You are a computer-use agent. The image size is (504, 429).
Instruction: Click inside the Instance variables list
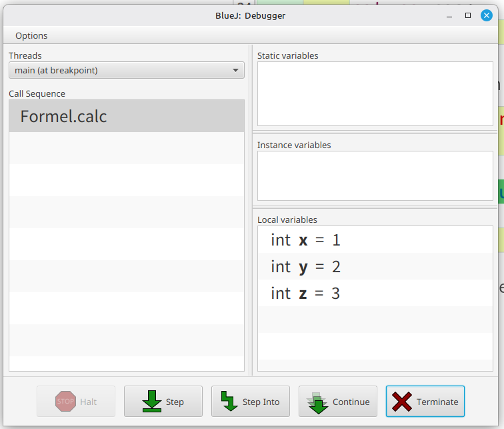(375, 175)
